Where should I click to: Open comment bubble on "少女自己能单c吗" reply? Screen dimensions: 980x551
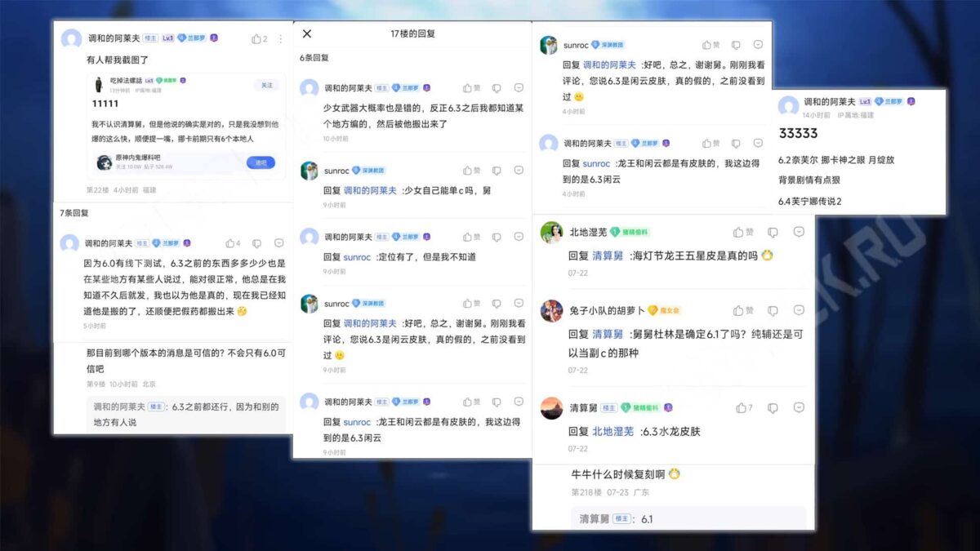(x=519, y=171)
